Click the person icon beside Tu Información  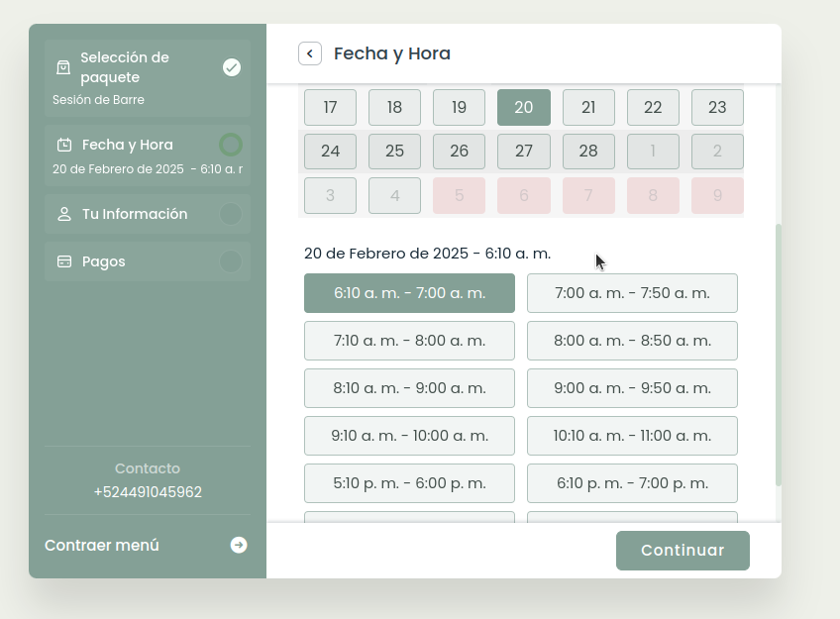(x=64, y=214)
